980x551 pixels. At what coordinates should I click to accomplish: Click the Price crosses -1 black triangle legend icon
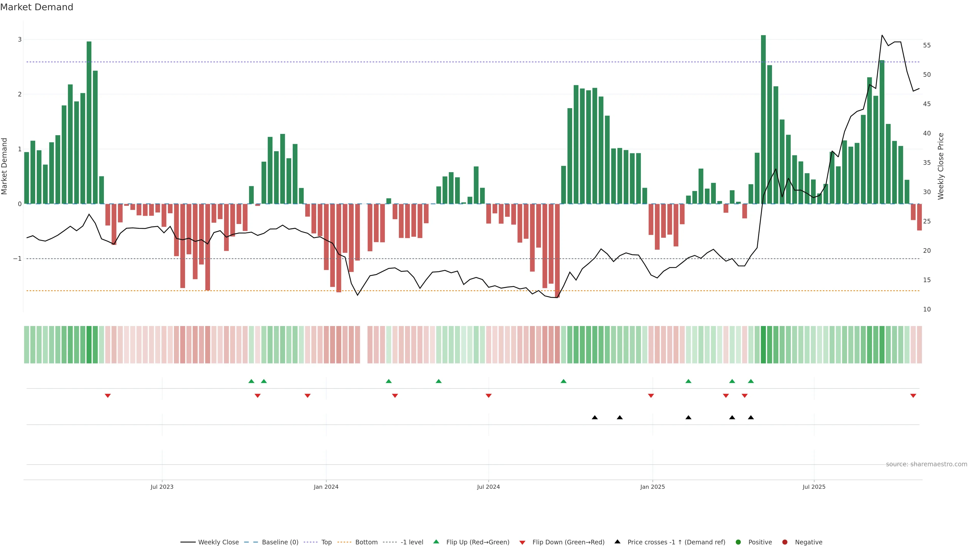[x=617, y=542]
